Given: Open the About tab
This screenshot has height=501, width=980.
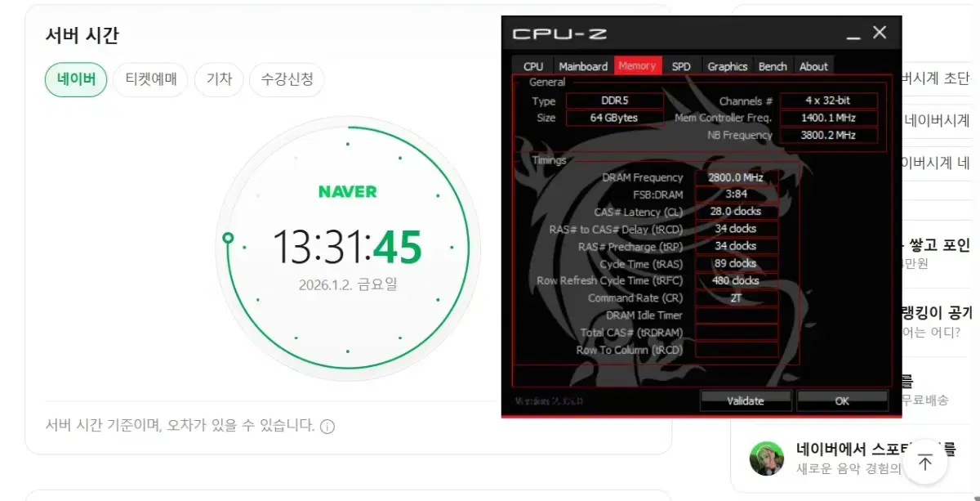Looking at the screenshot, I should tap(813, 66).
